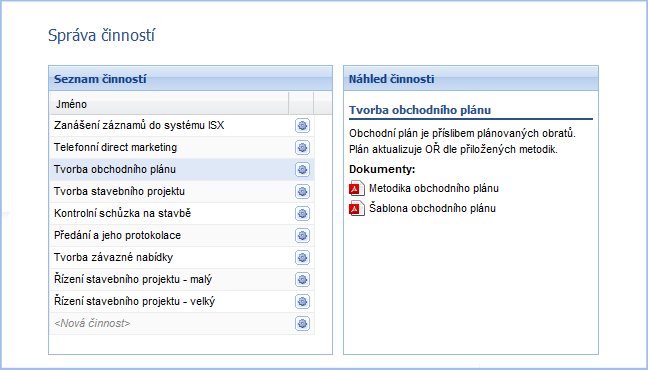Select Tvorba závazné nabídky activity

tap(182, 258)
